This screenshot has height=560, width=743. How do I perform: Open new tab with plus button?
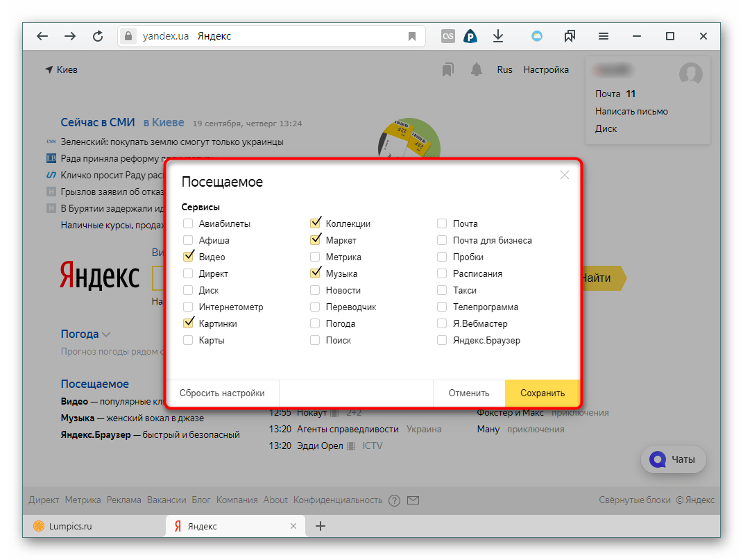point(321,526)
